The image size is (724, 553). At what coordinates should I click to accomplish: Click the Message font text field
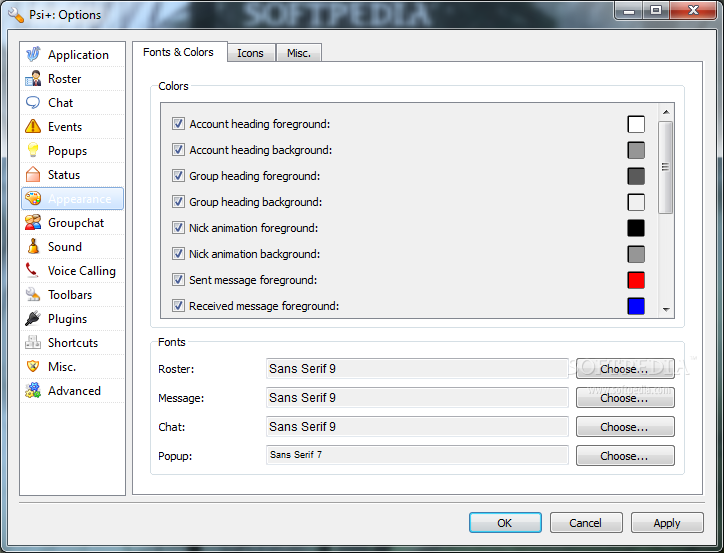(417, 397)
